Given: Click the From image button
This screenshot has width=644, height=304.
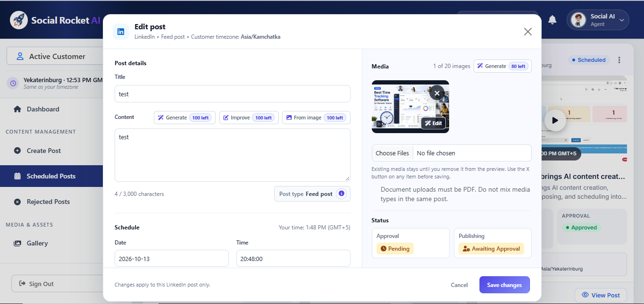Looking at the screenshot, I should tap(316, 118).
